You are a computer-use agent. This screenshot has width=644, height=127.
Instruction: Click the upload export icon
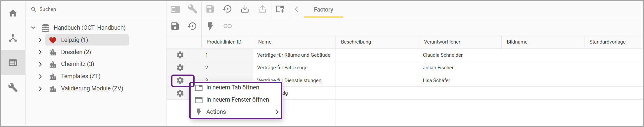point(262,9)
